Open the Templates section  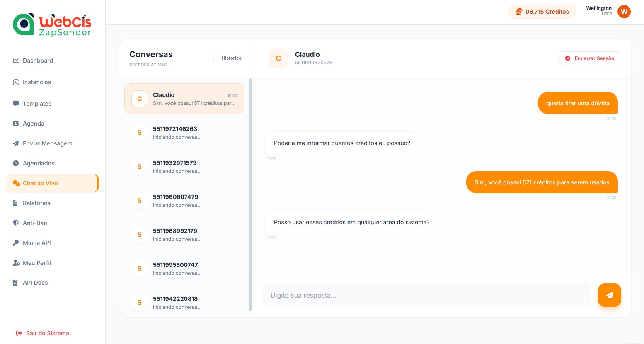(x=37, y=104)
